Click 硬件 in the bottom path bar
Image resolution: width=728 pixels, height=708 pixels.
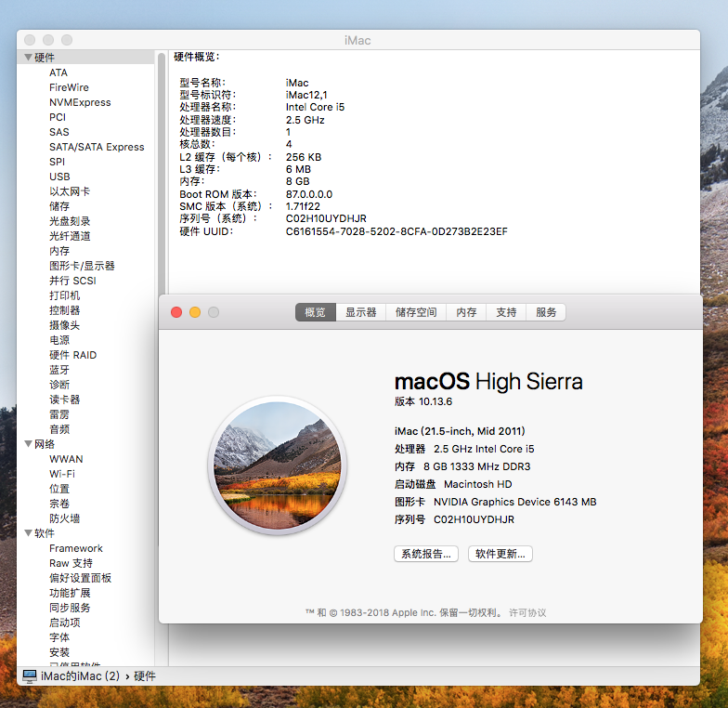[x=145, y=676]
